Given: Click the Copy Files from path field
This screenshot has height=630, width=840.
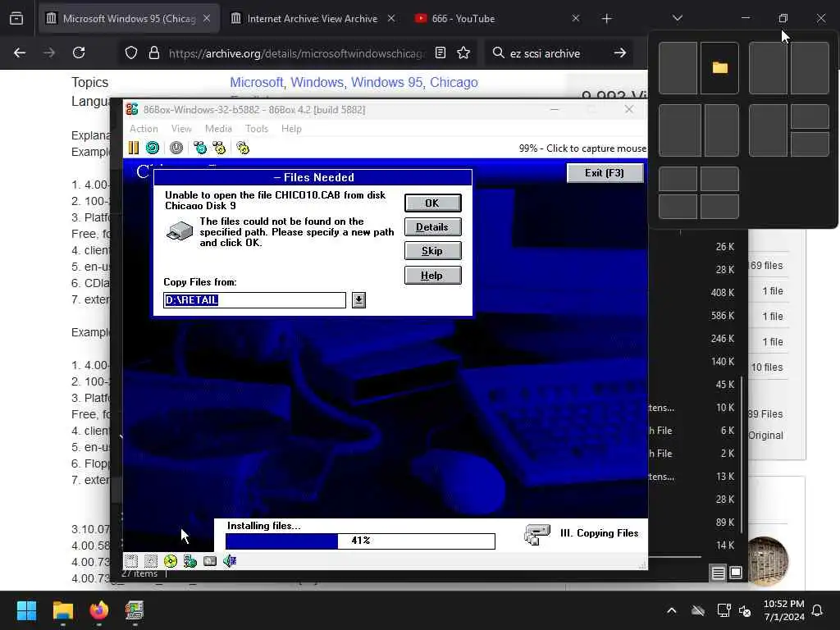Looking at the screenshot, I should (254, 300).
